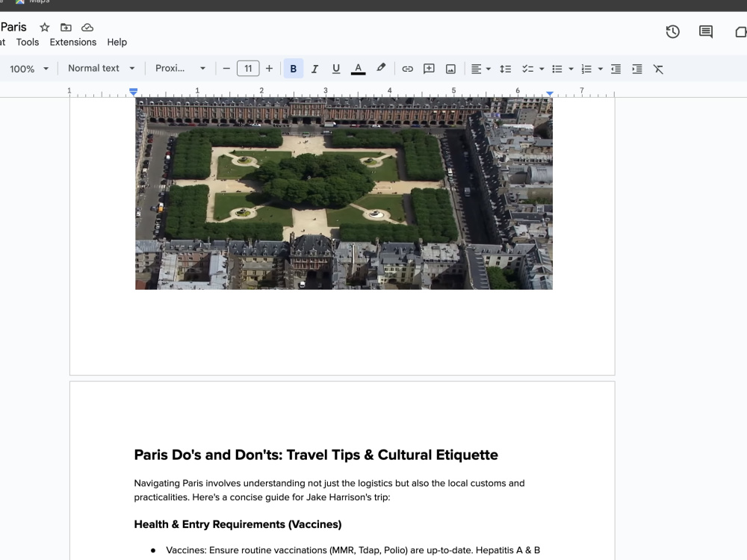
Task: Check cloud save status icon
Action: (87, 27)
